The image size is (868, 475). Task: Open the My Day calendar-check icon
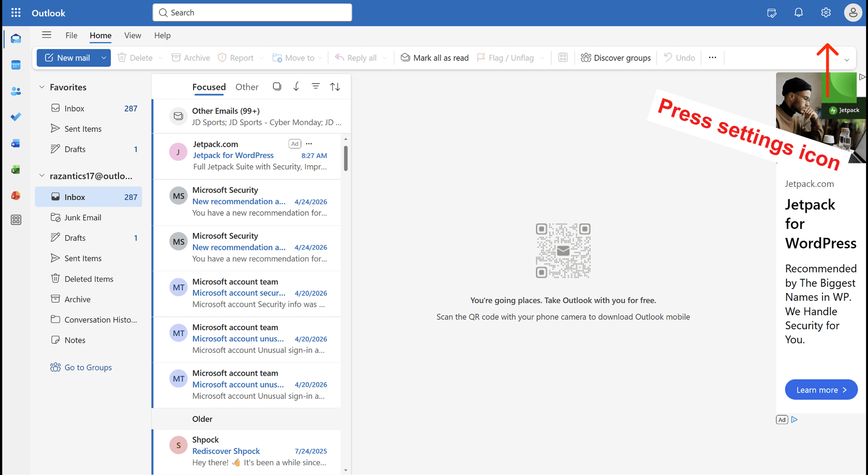tap(772, 13)
